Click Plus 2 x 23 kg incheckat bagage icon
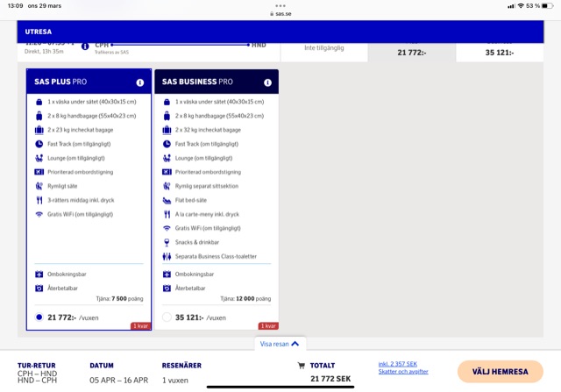This screenshot has width=561, height=392. tap(39, 130)
